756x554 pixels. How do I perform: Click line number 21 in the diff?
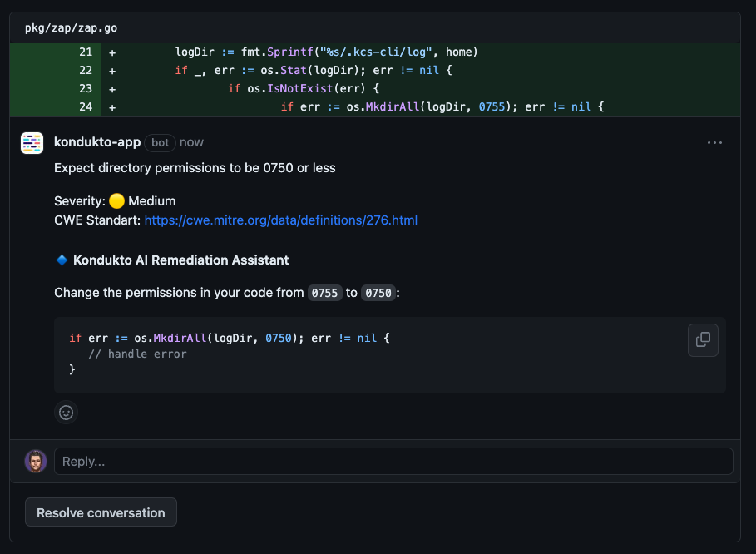tap(85, 52)
